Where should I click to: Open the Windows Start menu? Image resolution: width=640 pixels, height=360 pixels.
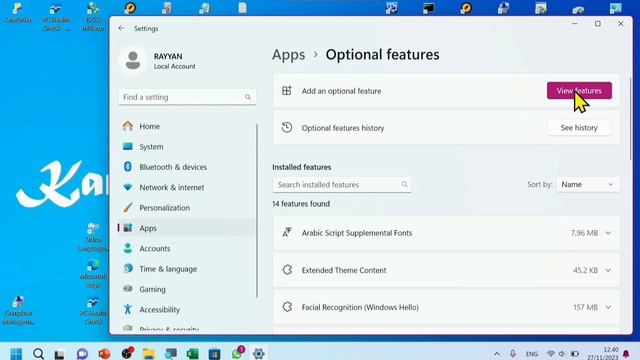(x=16, y=353)
